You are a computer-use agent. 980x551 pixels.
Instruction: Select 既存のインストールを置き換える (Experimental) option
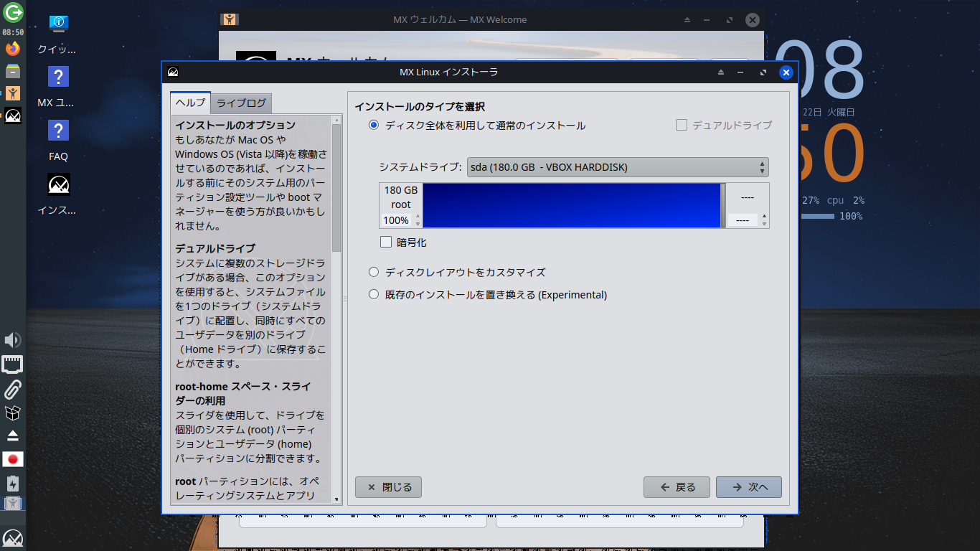[x=373, y=294]
